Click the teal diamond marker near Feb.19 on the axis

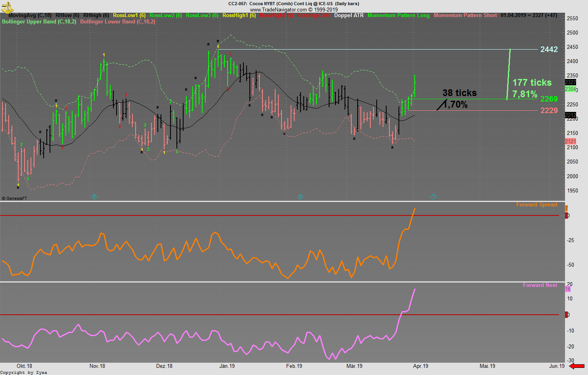[x=300, y=196]
